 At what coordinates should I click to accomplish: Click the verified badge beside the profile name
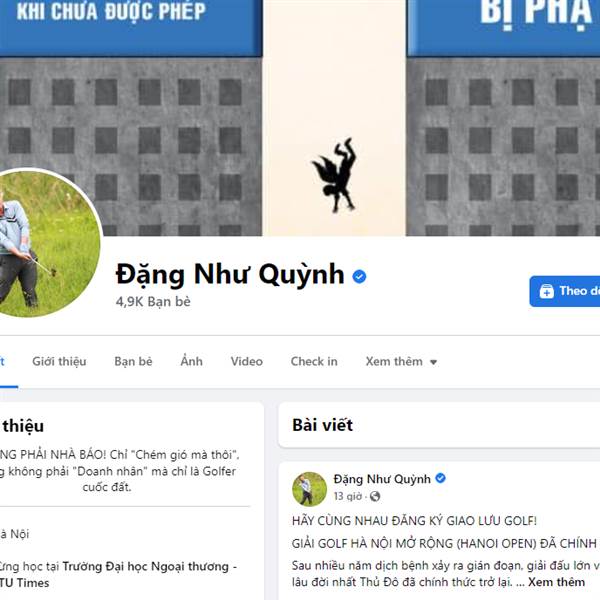coord(359,276)
